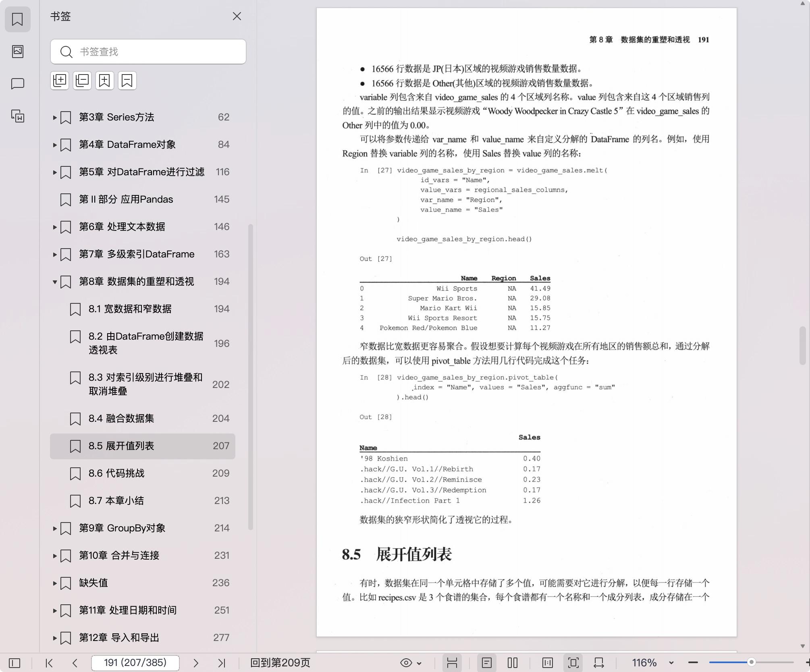Viewport: 810px width, 672px height.
Task: Open the thumbnails sidebar panel
Action: click(17, 51)
